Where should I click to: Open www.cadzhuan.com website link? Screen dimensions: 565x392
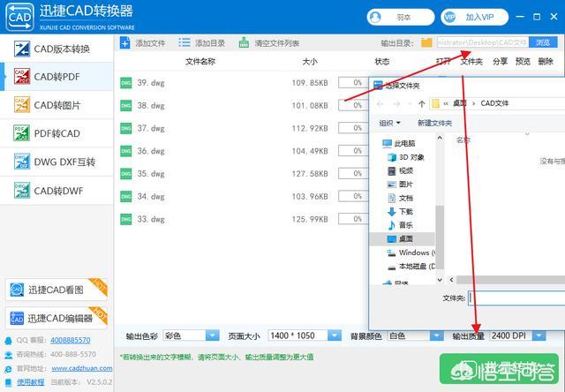coord(82,368)
